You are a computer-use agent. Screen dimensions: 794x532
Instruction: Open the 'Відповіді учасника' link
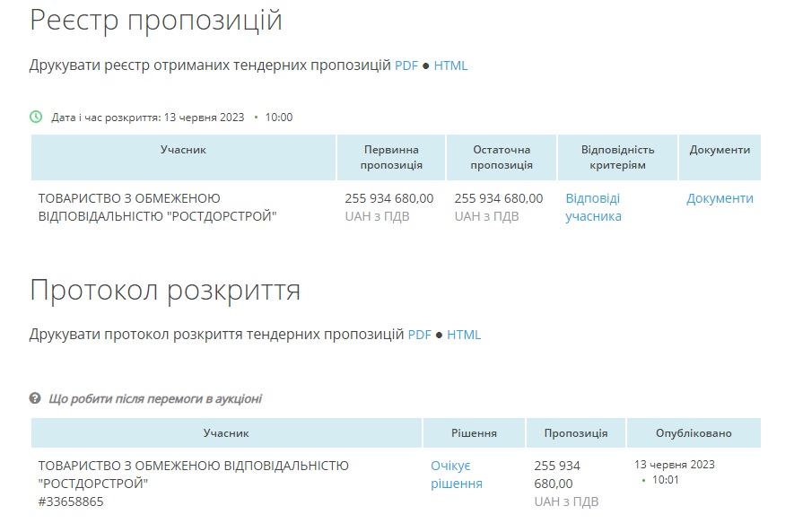[x=593, y=207]
